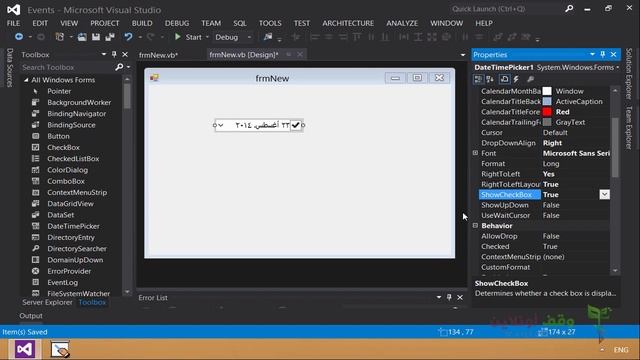Click the Open File toolbar icon

[82, 37]
